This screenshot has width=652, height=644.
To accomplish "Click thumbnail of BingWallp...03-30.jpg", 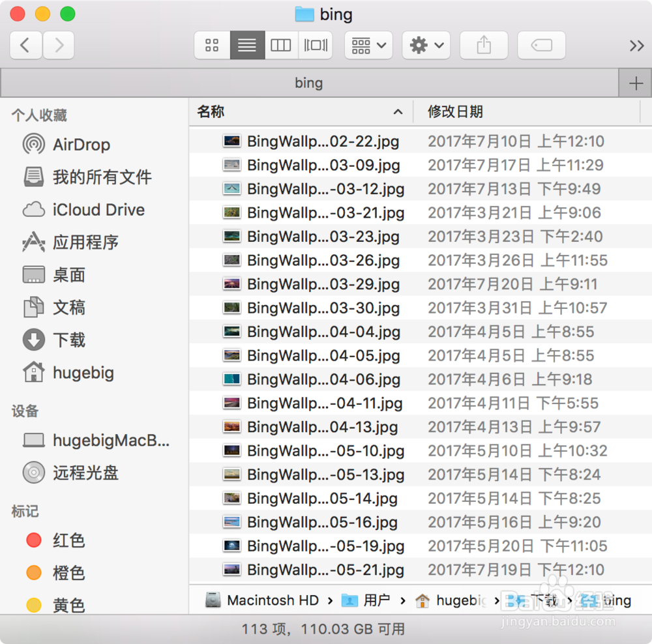I will tap(231, 308).
